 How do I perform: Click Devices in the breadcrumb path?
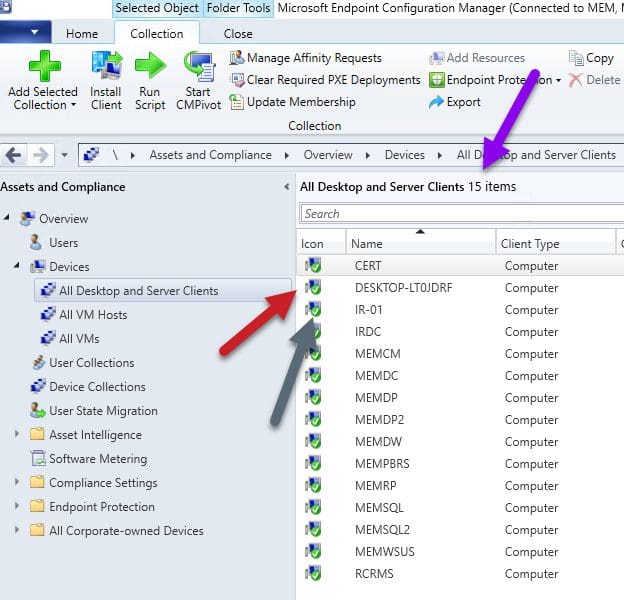click(x=404, y=155)
